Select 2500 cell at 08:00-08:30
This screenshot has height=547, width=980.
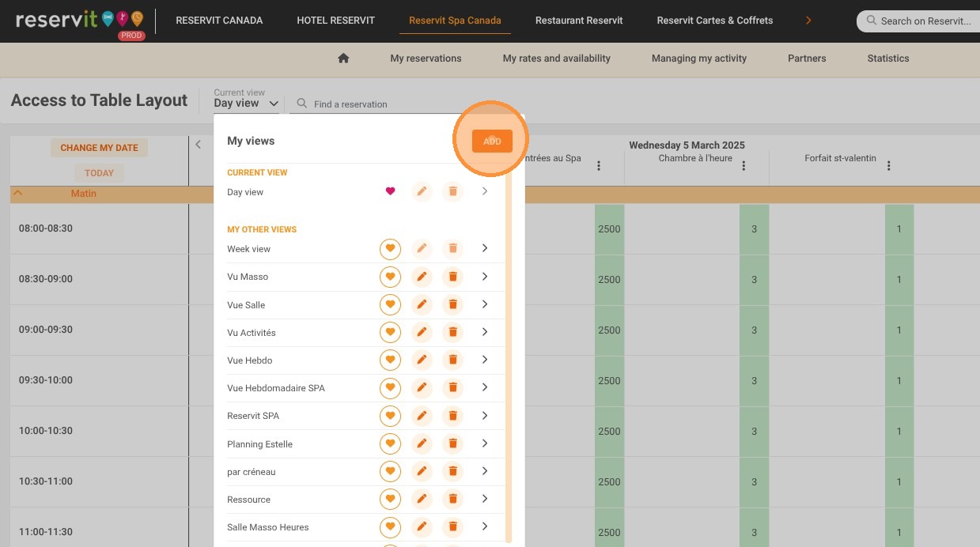click(609, 229)
